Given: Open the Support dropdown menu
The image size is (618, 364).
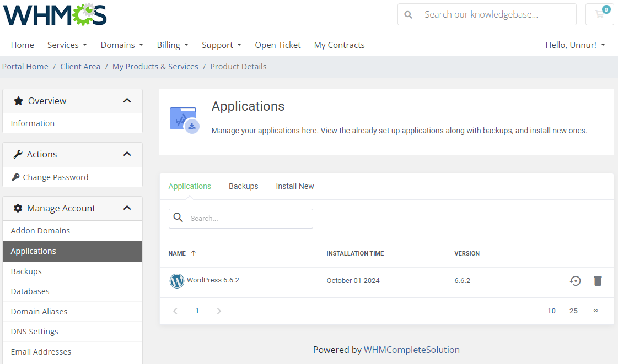Looking at the screenshot, I should point(222,45).
